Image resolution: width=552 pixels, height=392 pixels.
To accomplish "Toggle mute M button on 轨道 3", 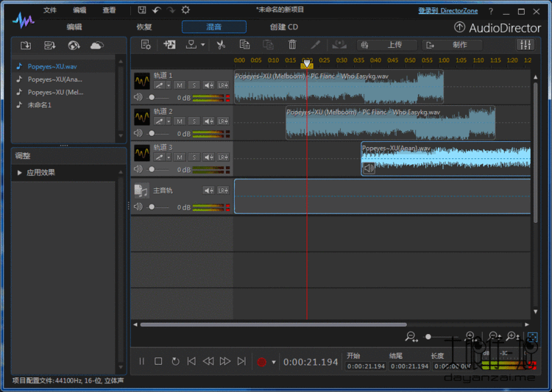I will 180,157.
